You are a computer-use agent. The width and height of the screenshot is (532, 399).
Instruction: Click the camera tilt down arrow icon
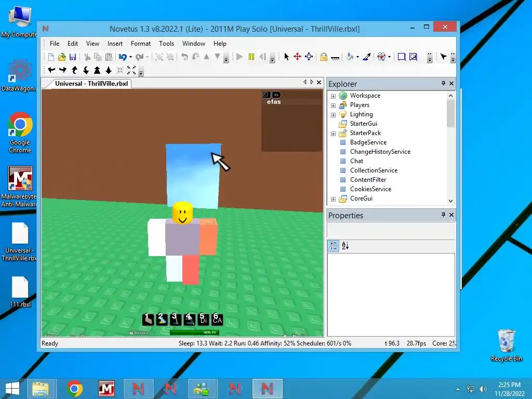(x=86, y=70)
